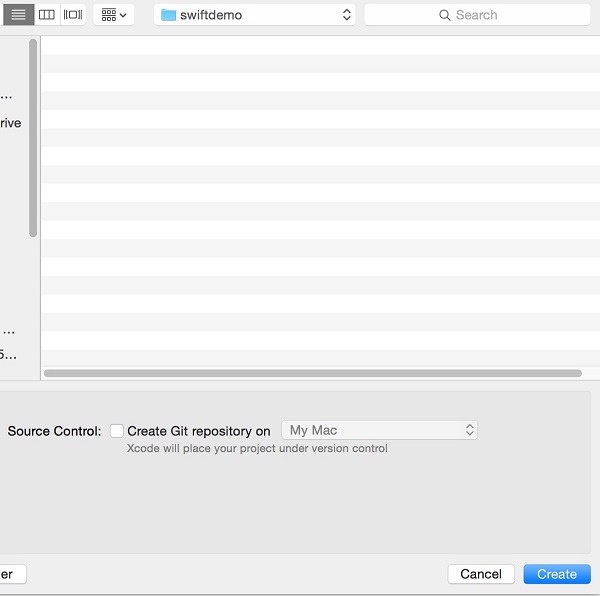The image size is (600, 596).
Task: Click the blue swiftdemo folder icon
Action: coord(168,15)
